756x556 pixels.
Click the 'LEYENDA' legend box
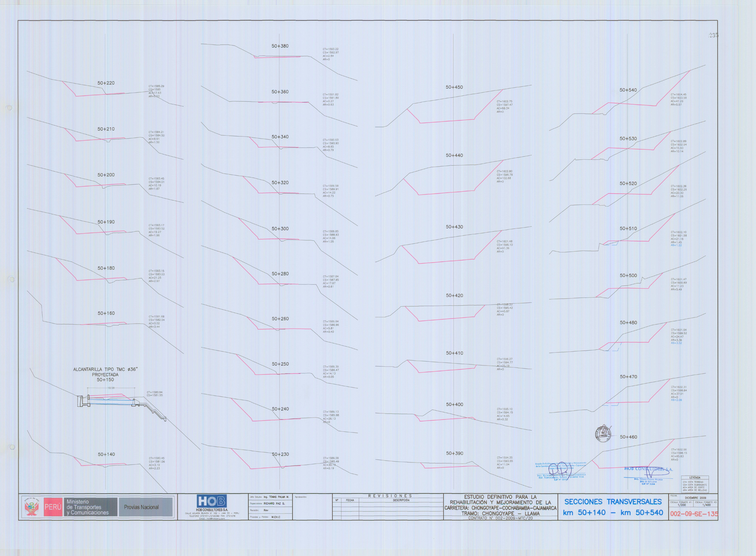coord(695,484)
